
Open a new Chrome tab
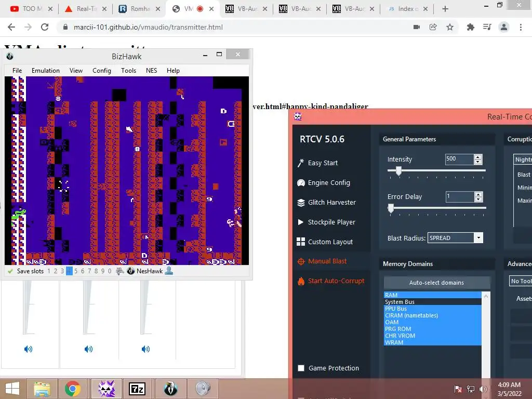(445, 9)
